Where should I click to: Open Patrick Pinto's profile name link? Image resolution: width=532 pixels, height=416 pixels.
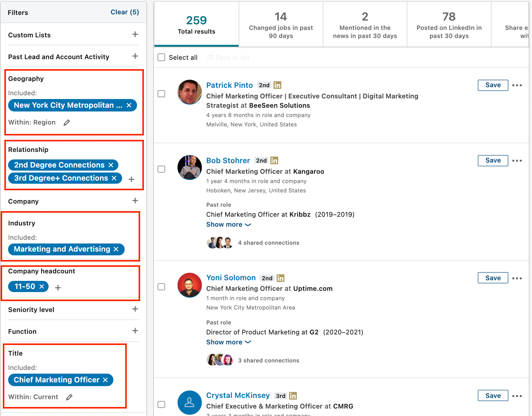(230, 85)
